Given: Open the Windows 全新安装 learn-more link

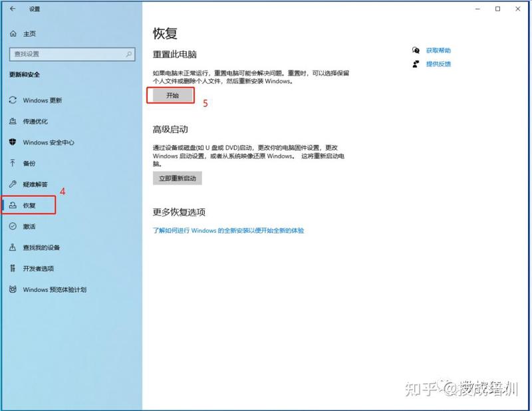Looking at the screenshot, I should tap(228, 231).
